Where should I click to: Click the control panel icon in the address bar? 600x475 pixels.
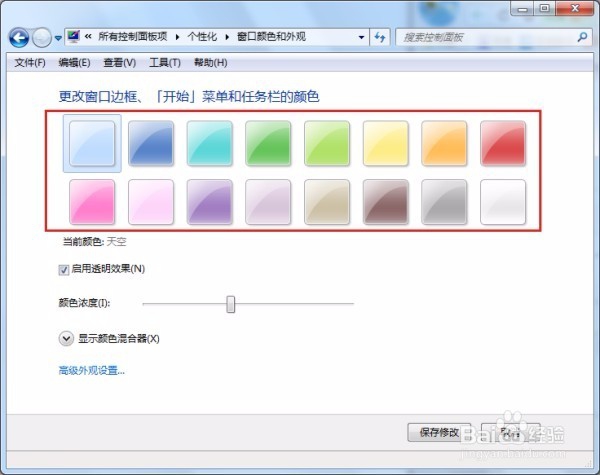[x=73, y=37]
